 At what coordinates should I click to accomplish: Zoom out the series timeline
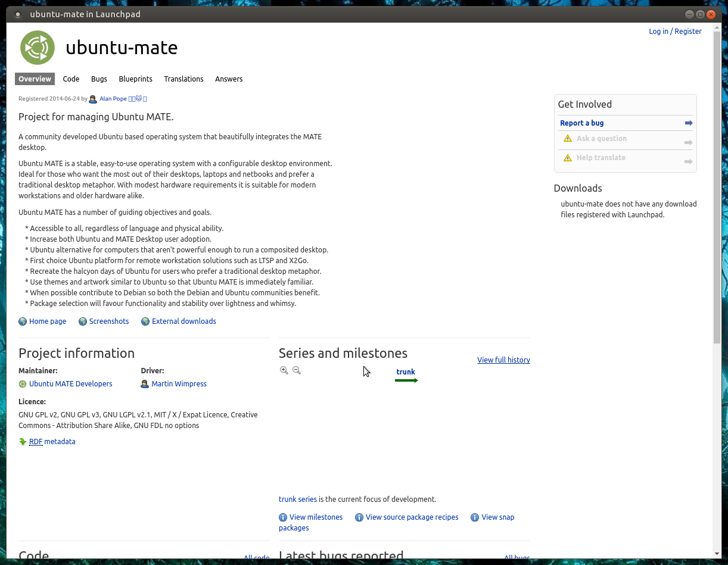pos(297,370)
